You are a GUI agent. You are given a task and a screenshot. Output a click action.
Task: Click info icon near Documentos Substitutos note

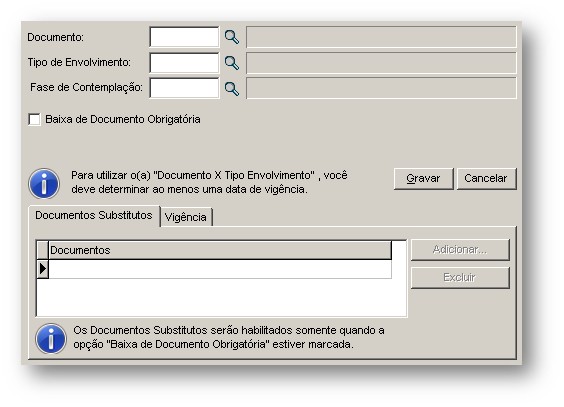point(51,338)
